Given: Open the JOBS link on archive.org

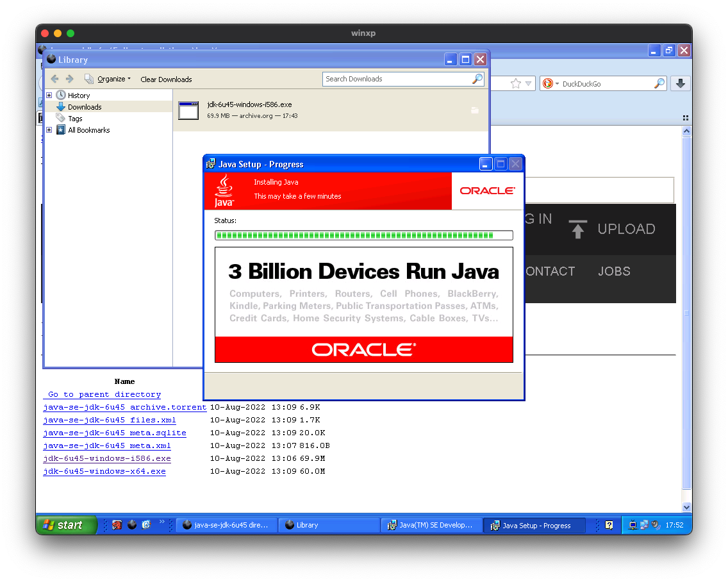Looking at the screenshot, I should click(x=614, y=271).
